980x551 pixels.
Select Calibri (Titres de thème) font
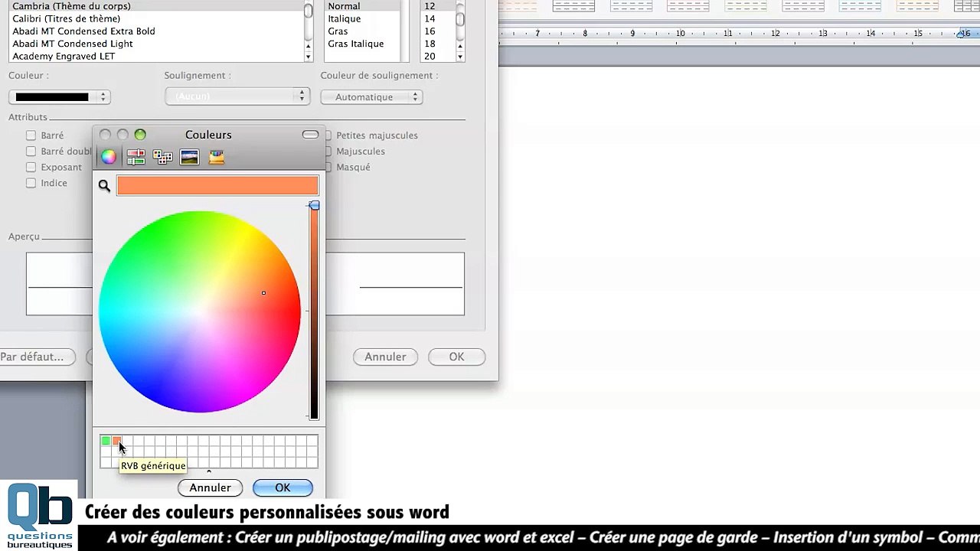click(x=66, y=18)
